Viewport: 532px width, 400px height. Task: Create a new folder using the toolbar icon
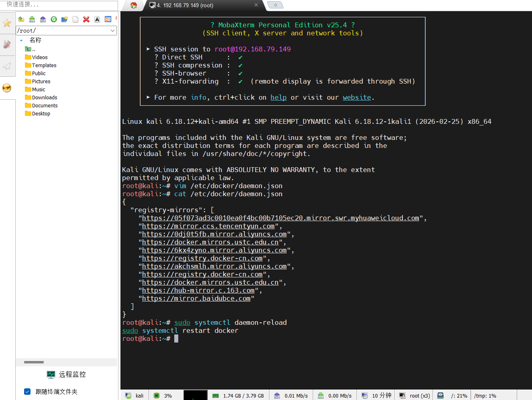click(x=65, y=19)
